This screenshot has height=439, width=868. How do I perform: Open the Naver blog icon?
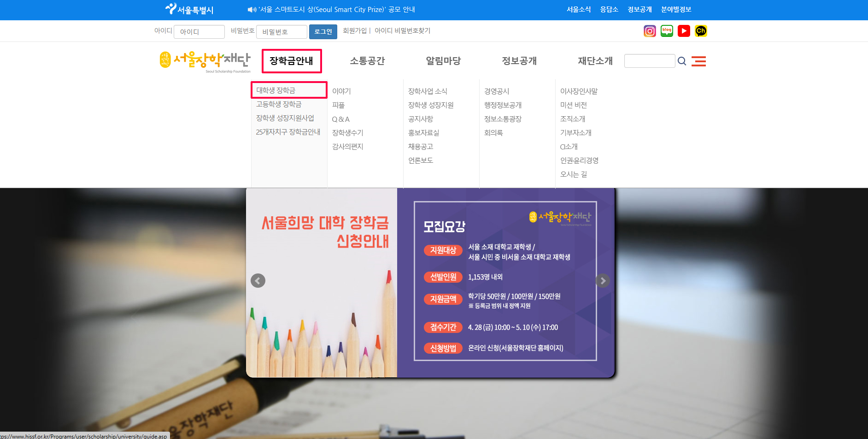[x=667, y=31]
